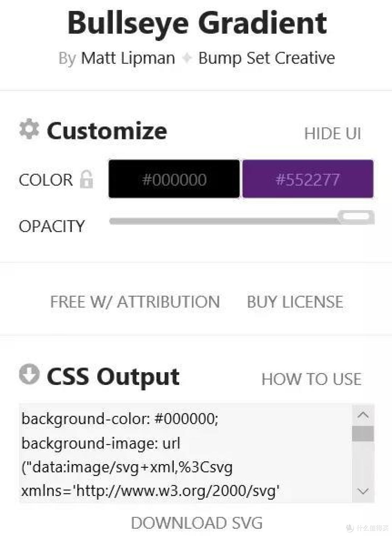Hide the interface with HIDE UI
The height and width of the screenshot is (536, 392).
tap(333, 134)
